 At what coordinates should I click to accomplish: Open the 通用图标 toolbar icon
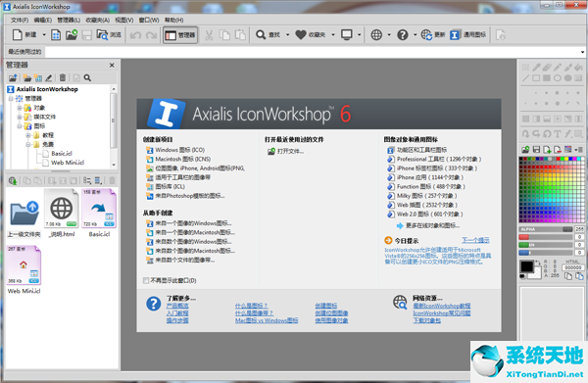click(455, 35)
